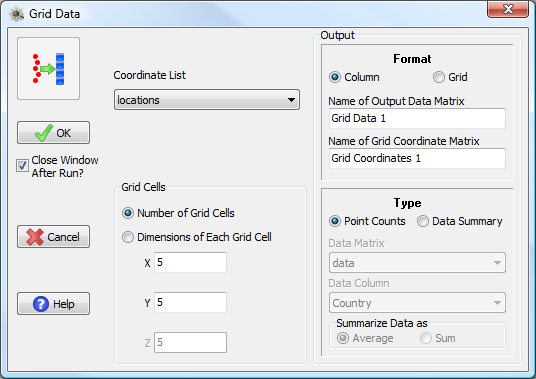The width and height of the screenshot is (536, 379).
Task: Open the Data Matrix dropdown
Action: pos(417,263)
